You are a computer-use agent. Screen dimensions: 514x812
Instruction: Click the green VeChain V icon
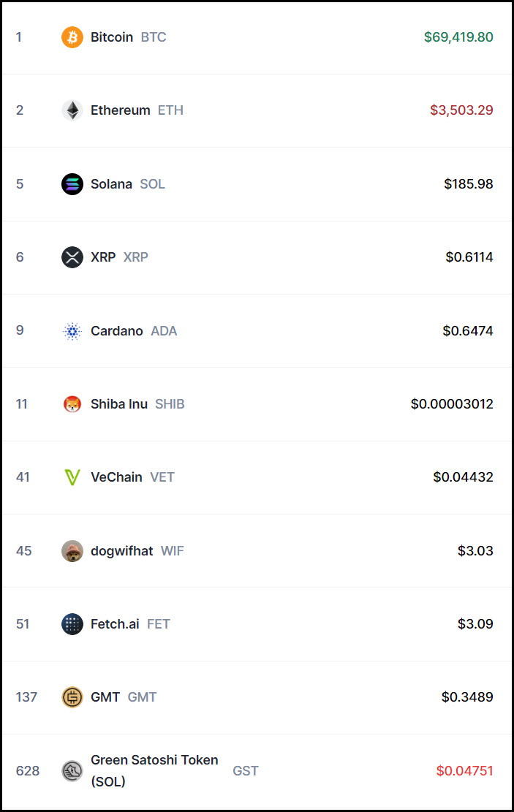pyautogui.click(x=72, y=477)
